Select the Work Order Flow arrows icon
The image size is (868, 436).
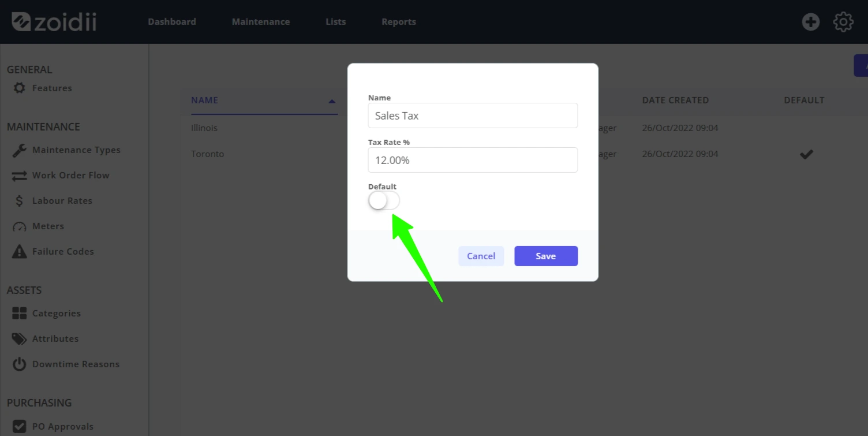[x=19, y=176]
